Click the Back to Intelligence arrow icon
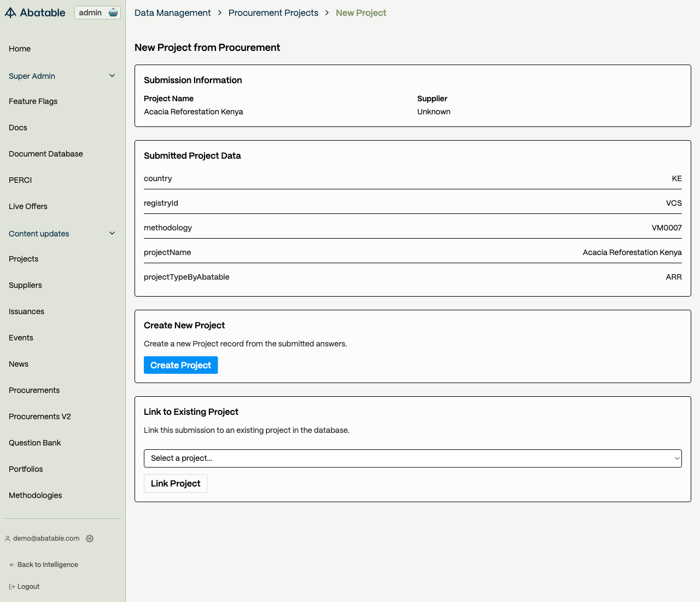This screenshot has height=602, width=700. 11,565
